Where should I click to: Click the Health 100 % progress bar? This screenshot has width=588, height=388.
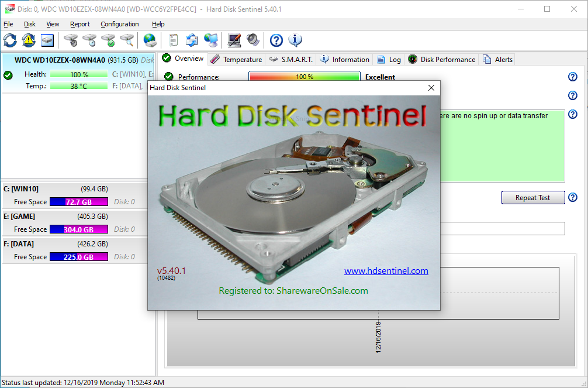[x=79, y=74]
